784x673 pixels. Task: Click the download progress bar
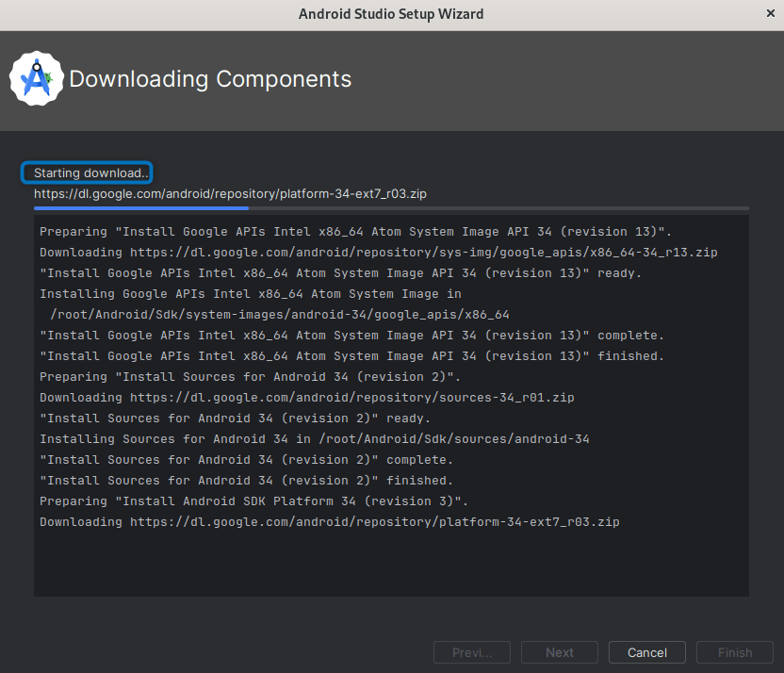[x=391, y=208]
